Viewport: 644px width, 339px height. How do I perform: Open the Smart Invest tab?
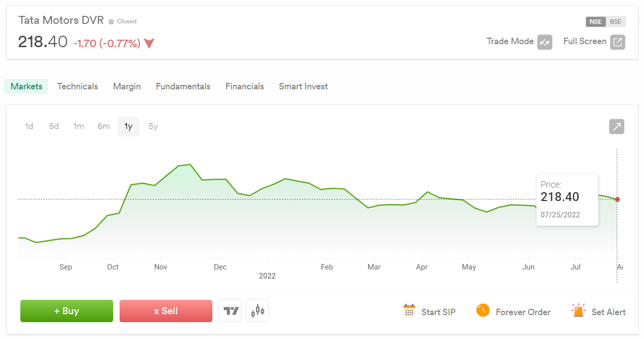point(303,86)
